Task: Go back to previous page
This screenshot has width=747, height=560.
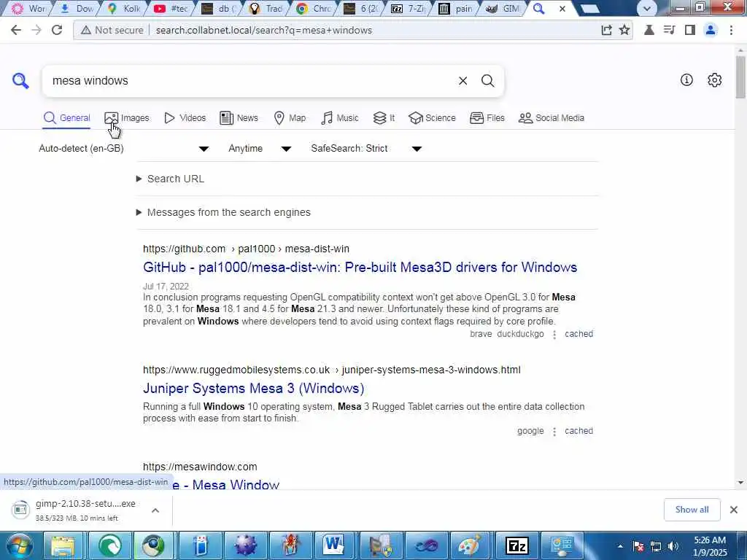Action: coord(16,30)
